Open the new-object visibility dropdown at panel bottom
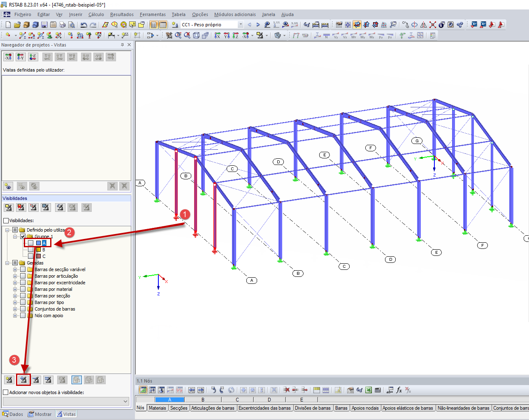Image resolution: width=529 pixels, height=420 pixels. tap(125, 401)
